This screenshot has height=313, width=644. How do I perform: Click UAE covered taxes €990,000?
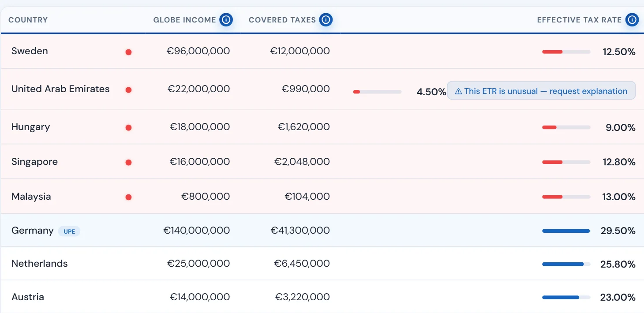click(306, 89)
